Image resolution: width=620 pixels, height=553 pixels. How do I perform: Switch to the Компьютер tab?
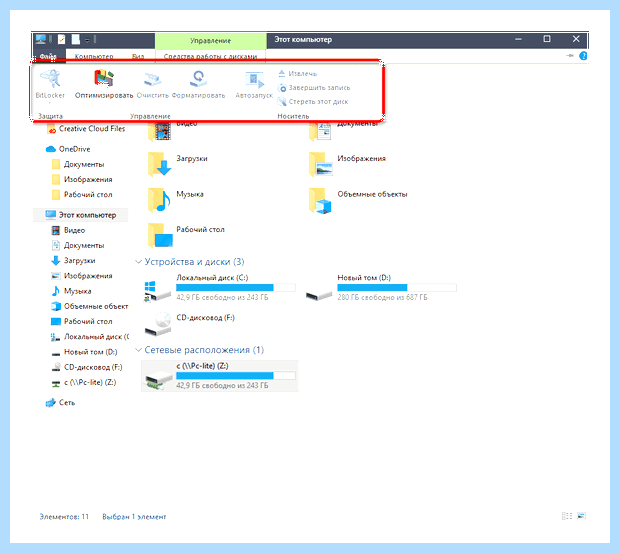click(x=94, y=57)
